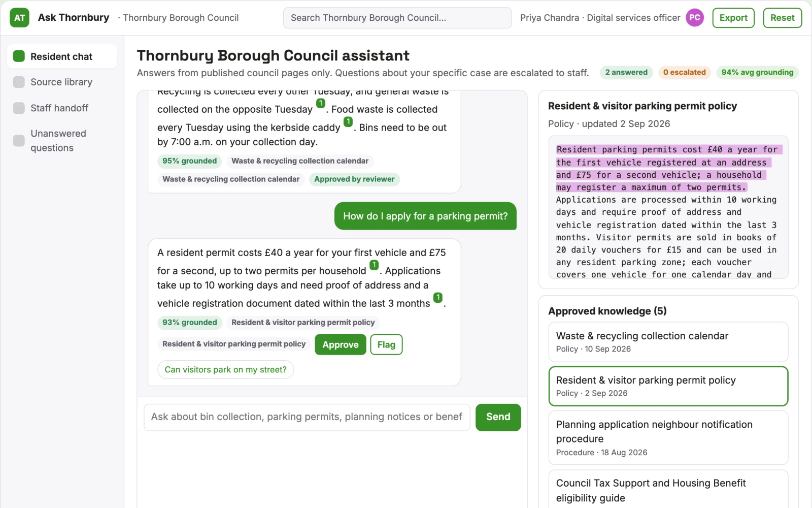The height and width of the screenshot is (508, 812).
Task: Open source chip left of Approve button
Action: pyautogui.click(x=234, y=344)
